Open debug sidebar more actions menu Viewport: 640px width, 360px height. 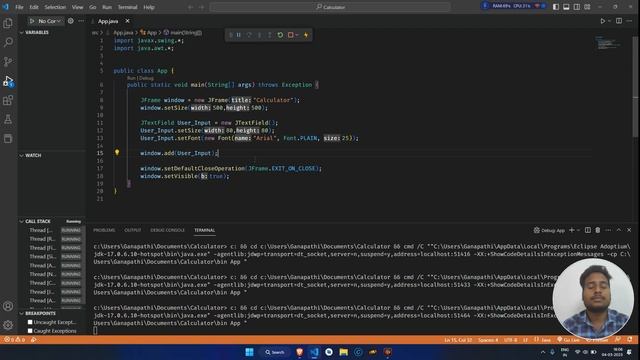(x=81, y=21)
